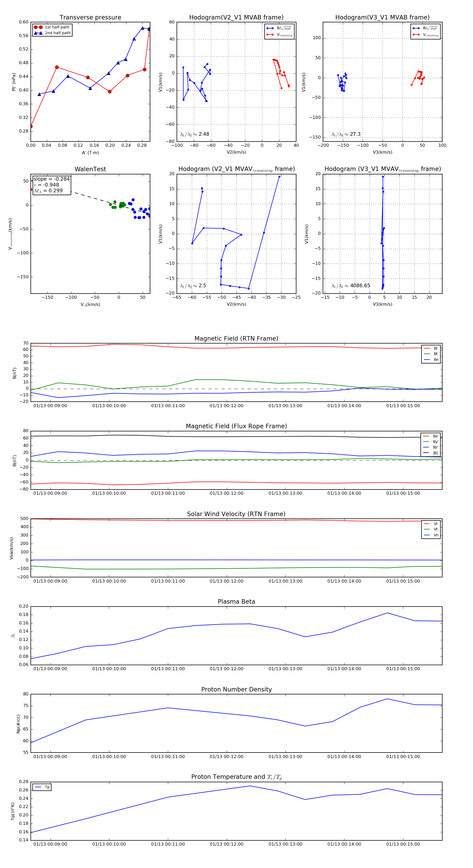Image resolution: width=473 pixels, height=868 pixels.
Task: Select the 'MA = 0.299' annotation
Action: [48, 191]
